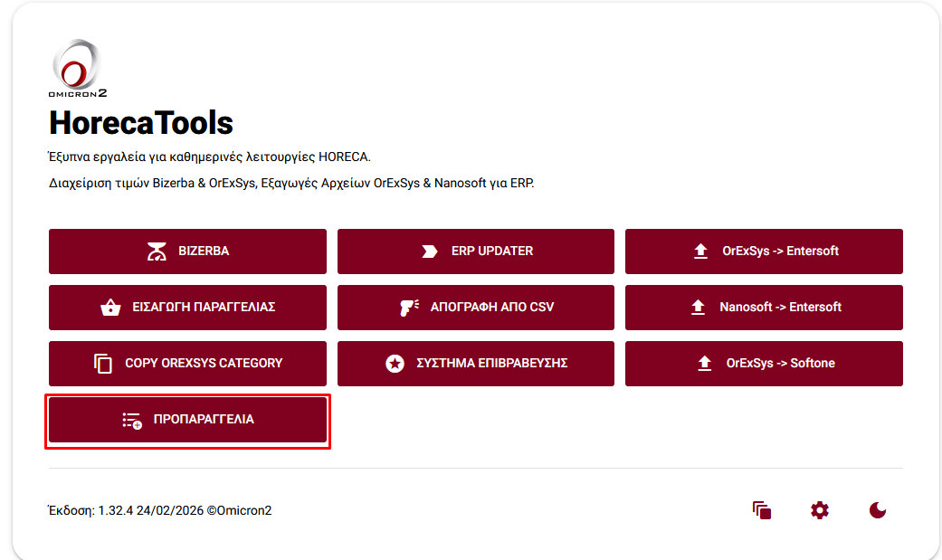Click the barcode scanner icon for Απογραφή

coord(408,308)
